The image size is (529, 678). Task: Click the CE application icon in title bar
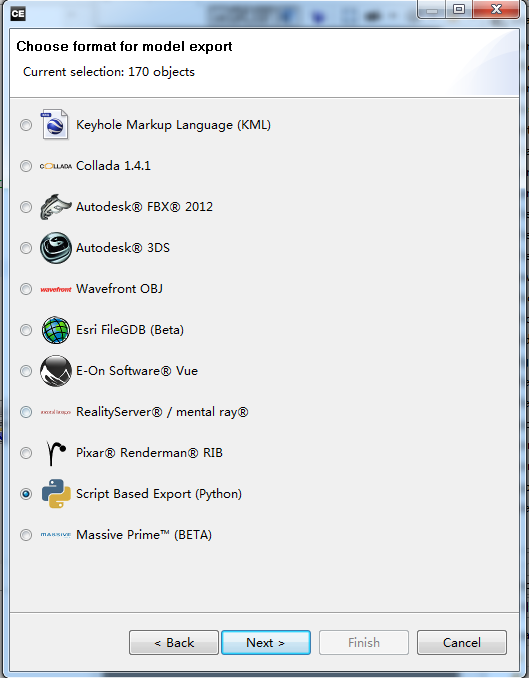pyautogui.click(x=18, y=13)
